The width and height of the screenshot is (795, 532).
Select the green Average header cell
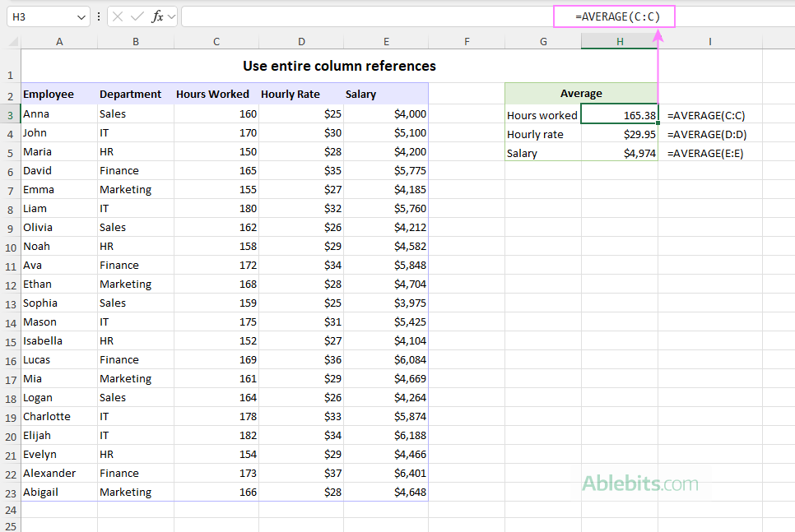coord(581,93)
